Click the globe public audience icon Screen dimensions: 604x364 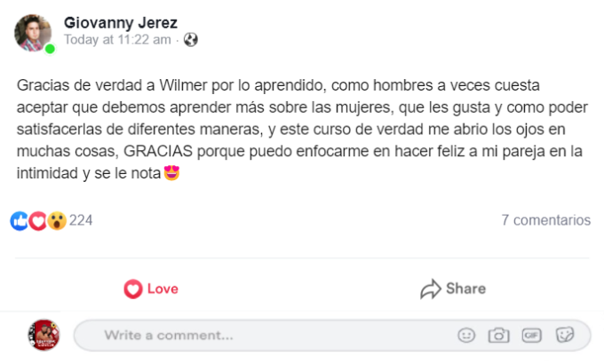tap(190, 40)
